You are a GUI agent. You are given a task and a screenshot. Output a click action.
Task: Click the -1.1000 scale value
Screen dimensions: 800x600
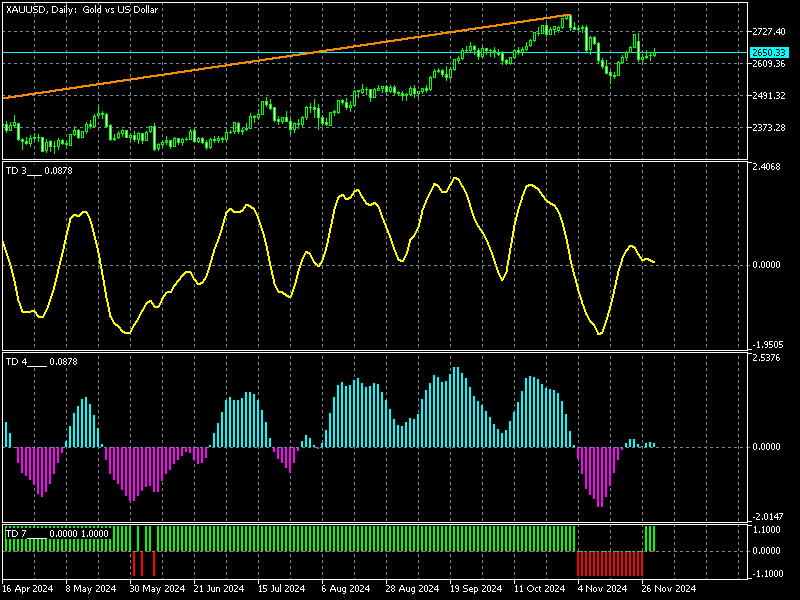coord(766,574)
